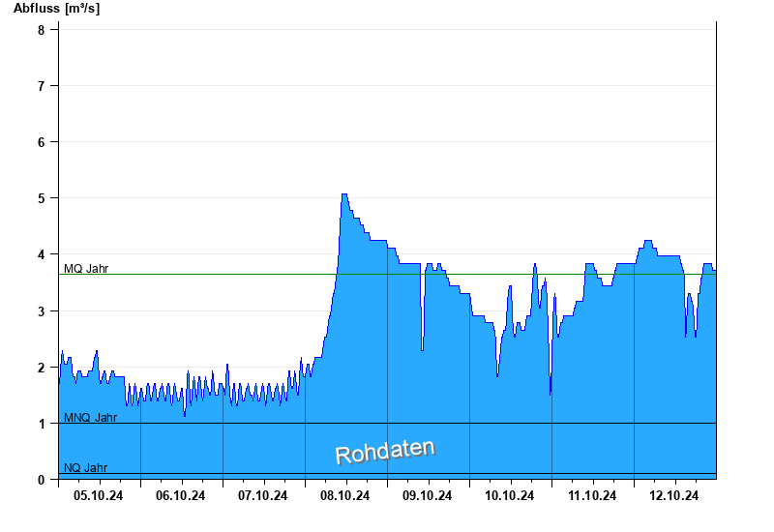Click the y-axis value 1
774x532 pixels.
[41, 424]
